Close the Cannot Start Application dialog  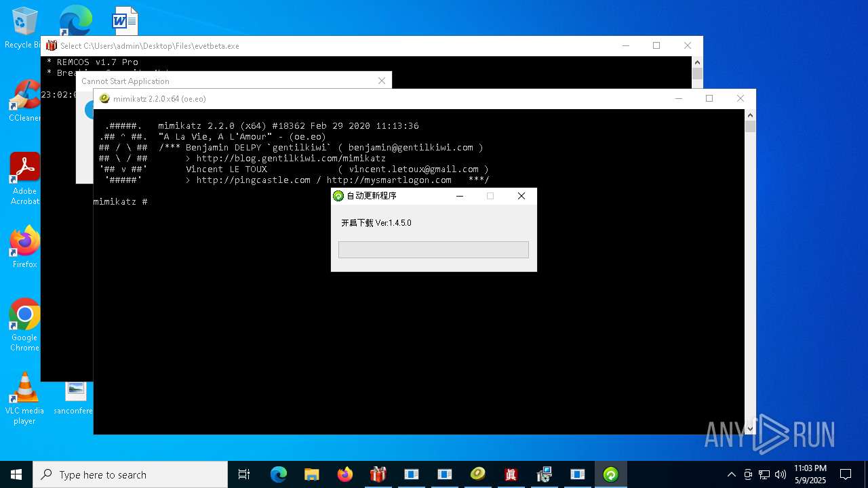(382, 81)
